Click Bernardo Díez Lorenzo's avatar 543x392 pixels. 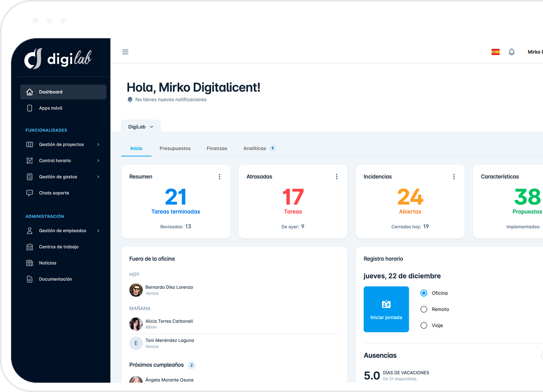coord(136,290)
